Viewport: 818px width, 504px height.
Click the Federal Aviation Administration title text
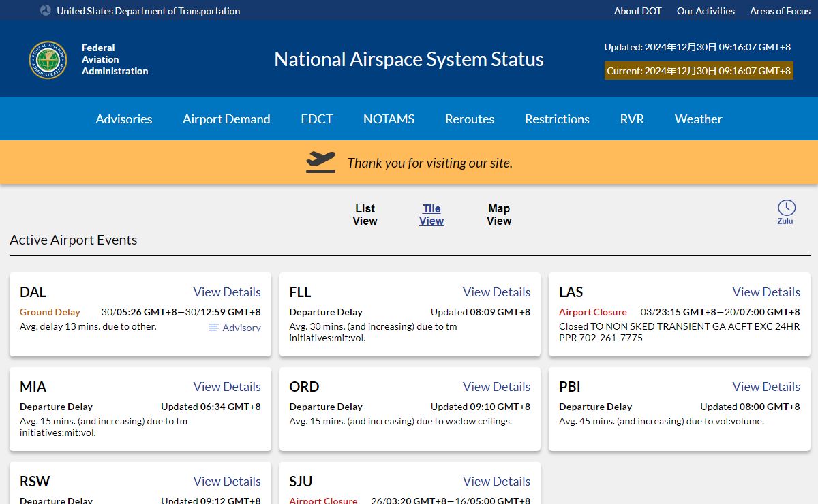click(115, 59)
